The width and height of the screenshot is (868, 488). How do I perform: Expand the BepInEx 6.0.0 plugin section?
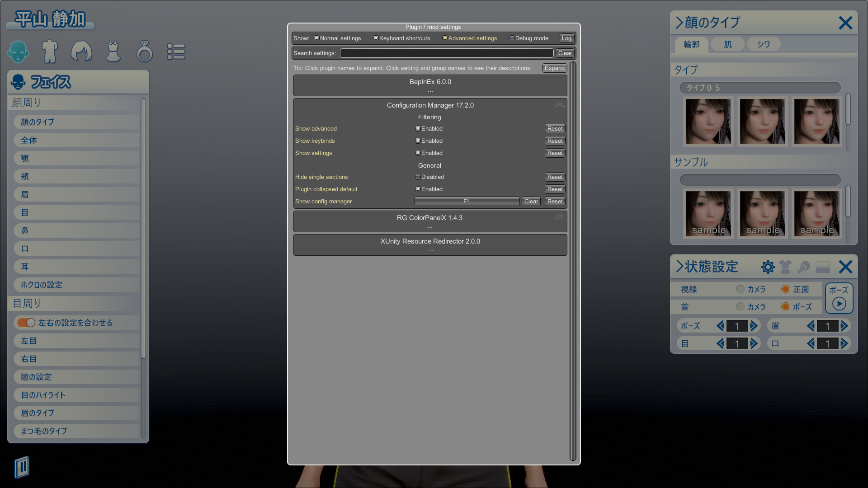pos(430,85)
